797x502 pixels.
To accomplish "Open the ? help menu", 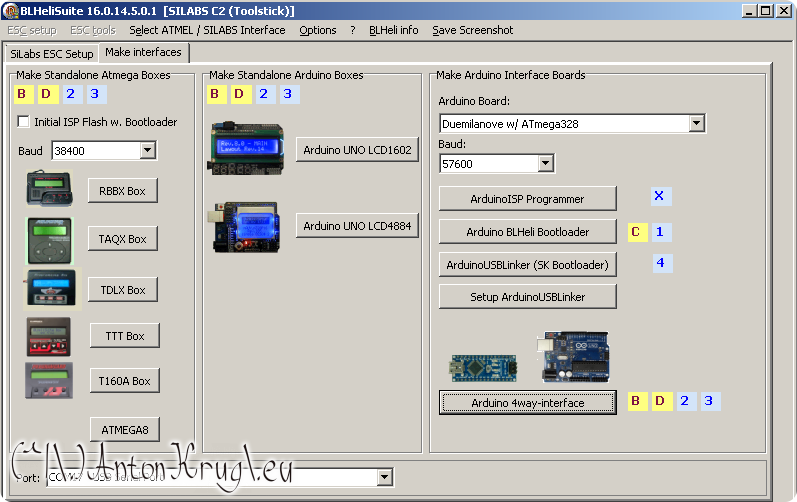I will click(x=353, y=30).
